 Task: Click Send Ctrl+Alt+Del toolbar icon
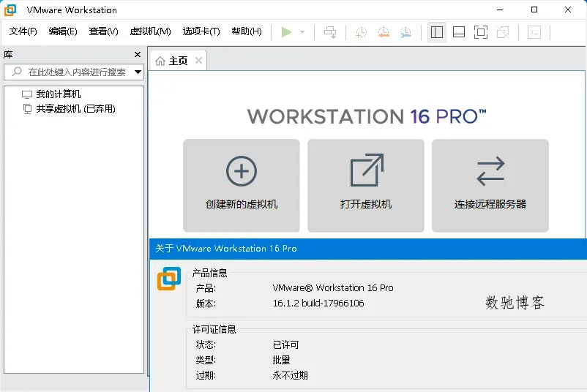click(330, 32)
